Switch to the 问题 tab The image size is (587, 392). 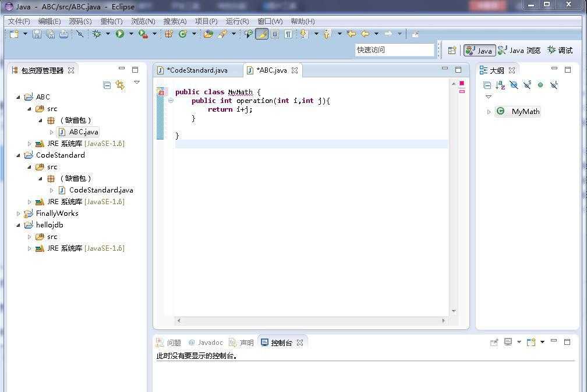click(168, 343)
